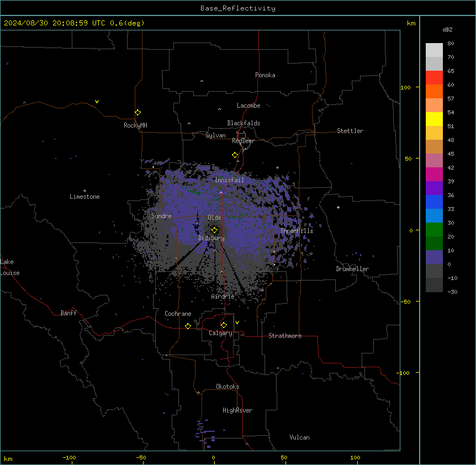Click the Vulcan label

(x=300, y=437)
